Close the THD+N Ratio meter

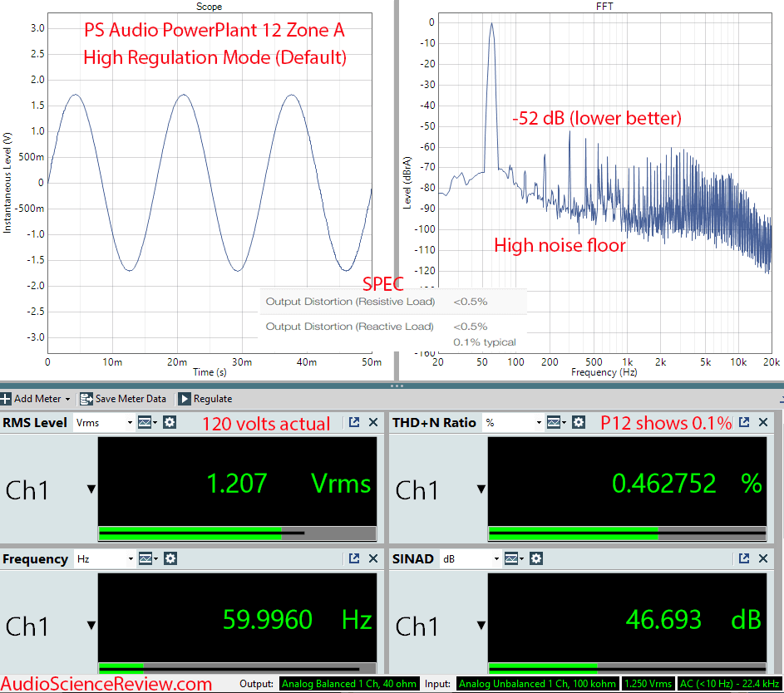(x=763, y=422)
